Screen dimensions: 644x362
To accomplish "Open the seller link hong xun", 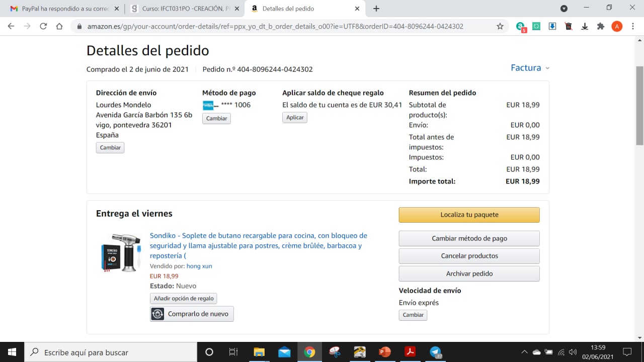I will [x=199, y=266].
